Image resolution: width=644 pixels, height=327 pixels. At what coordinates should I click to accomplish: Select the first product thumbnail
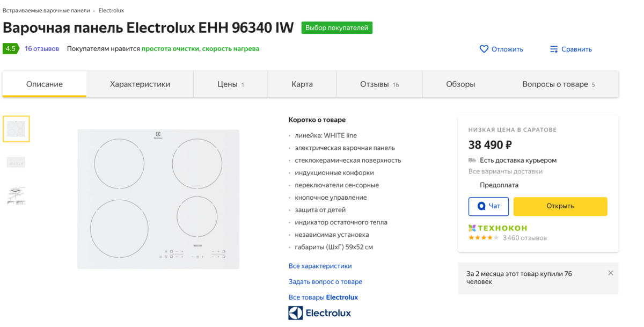pyautogui.click(x=16, y=129)
